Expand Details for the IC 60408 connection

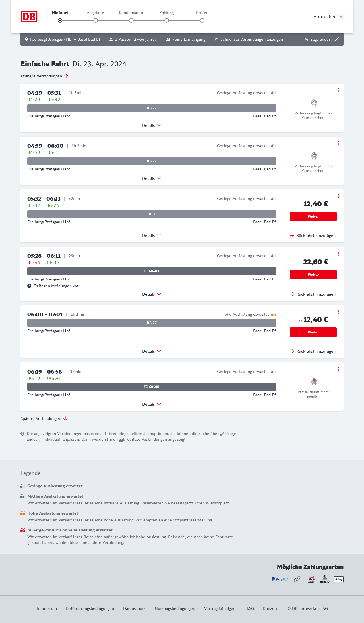tap(152, 404)
